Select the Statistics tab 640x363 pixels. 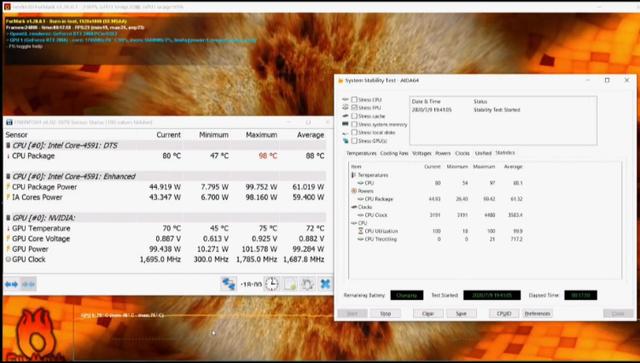[505, 153]
